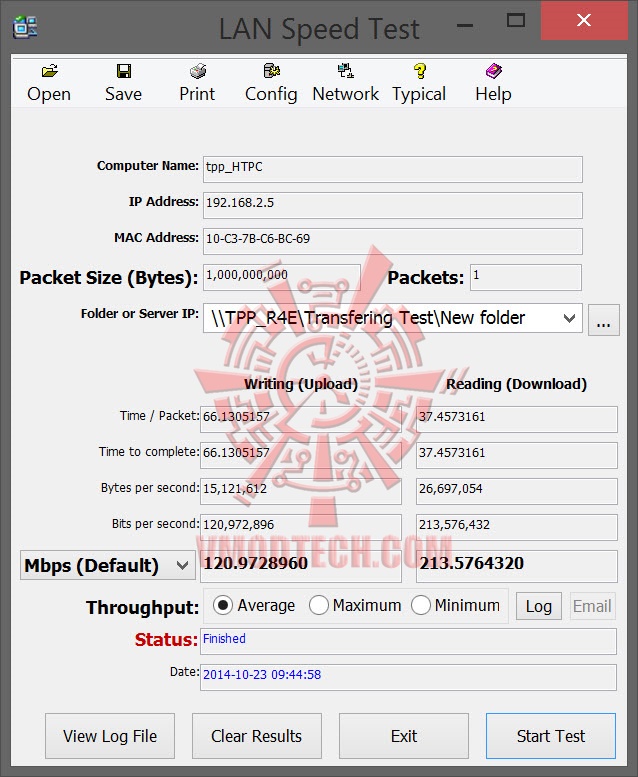Screen dimensions: 638x777
Task: Click download Bits per second 213,576,432
Action: (517, 527)
